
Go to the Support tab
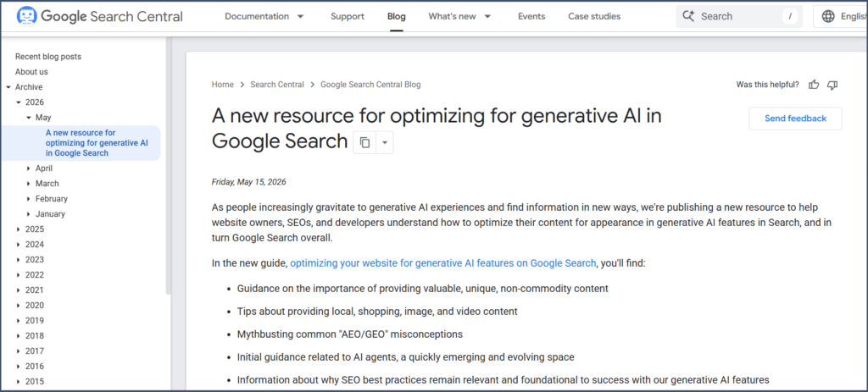348,17
